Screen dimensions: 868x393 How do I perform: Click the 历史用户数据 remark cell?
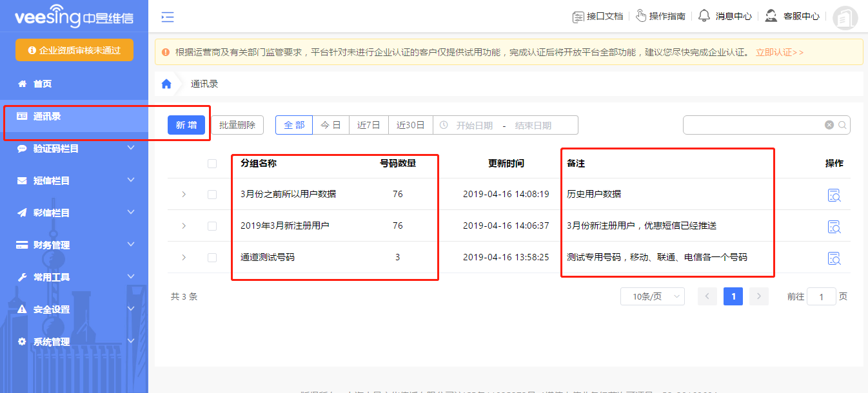pyautogui.click(x=594, y=194)
